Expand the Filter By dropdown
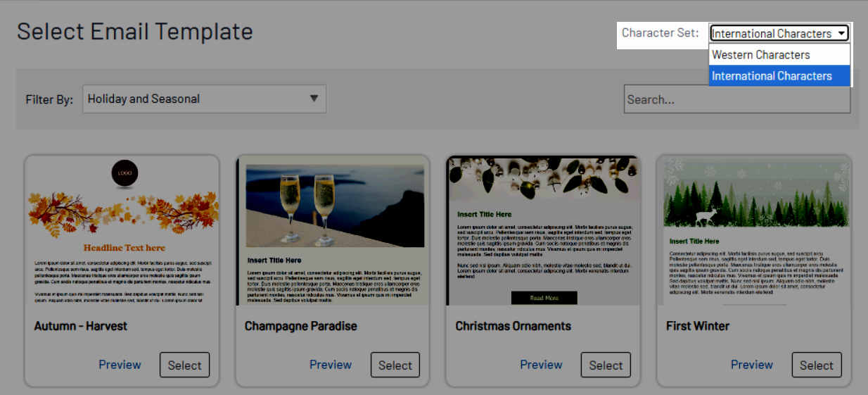This screenshot has width=868, height=395. [x=204, y=99]
